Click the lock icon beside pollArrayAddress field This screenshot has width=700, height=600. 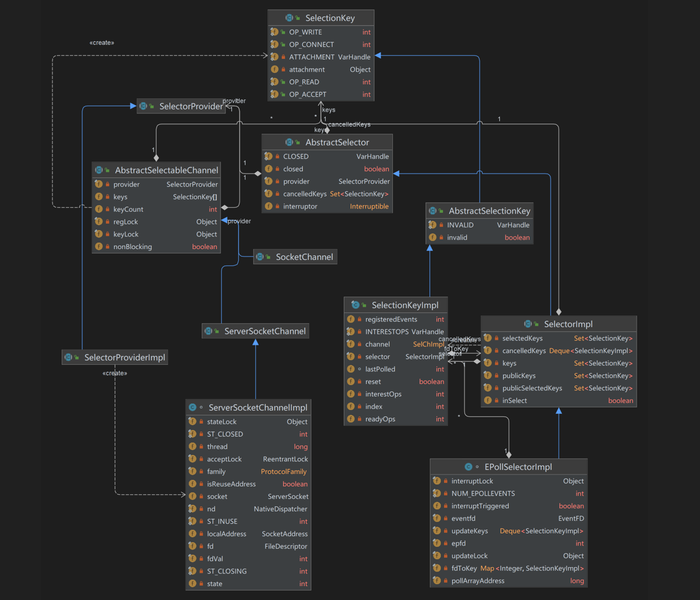[446, 581]
